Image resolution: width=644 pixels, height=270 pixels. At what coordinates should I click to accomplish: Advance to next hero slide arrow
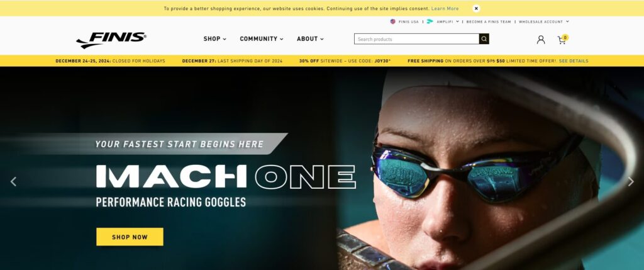[631, 181]
